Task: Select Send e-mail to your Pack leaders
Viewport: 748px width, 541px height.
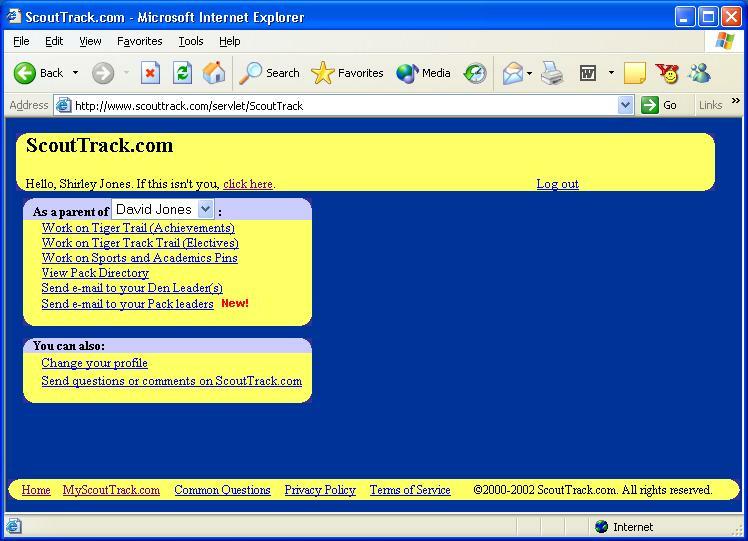Action: point(127,304)
